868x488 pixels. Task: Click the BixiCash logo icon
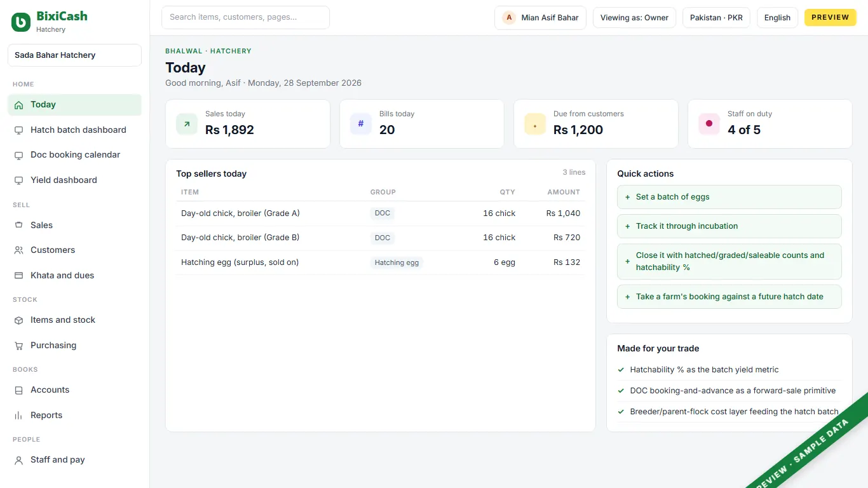coord(21,22)
